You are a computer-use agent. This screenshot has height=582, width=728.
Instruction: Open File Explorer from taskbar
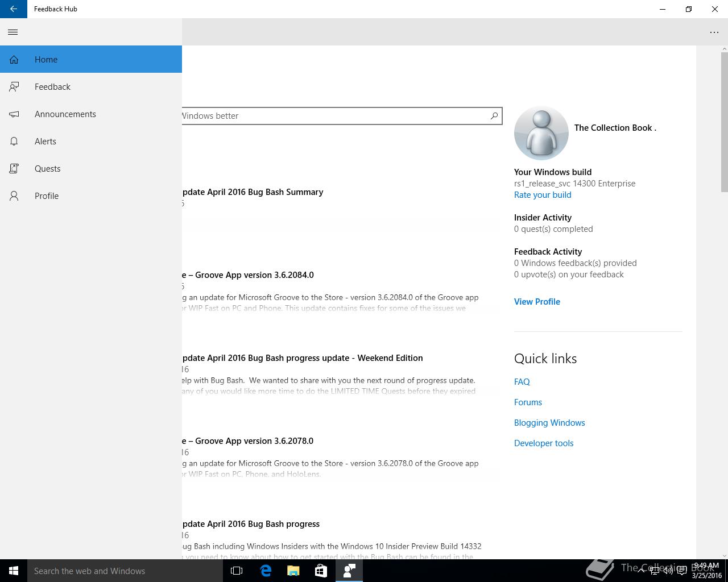[x=293, y=571]
